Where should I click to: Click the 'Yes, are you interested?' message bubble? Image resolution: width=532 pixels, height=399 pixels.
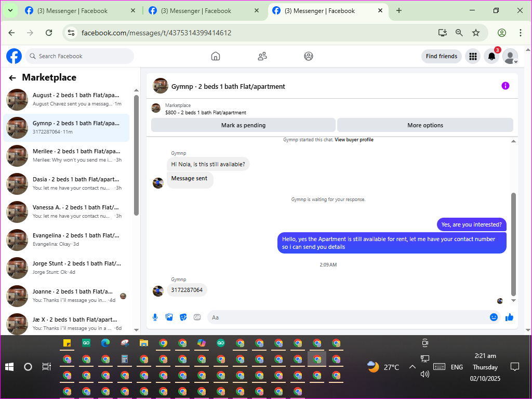click(x=471, y=224)
